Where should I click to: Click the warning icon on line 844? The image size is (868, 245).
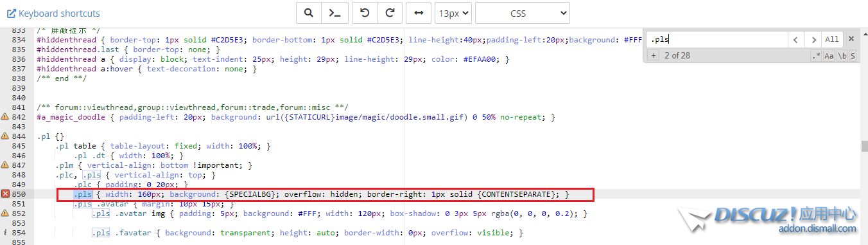[5, 136]
